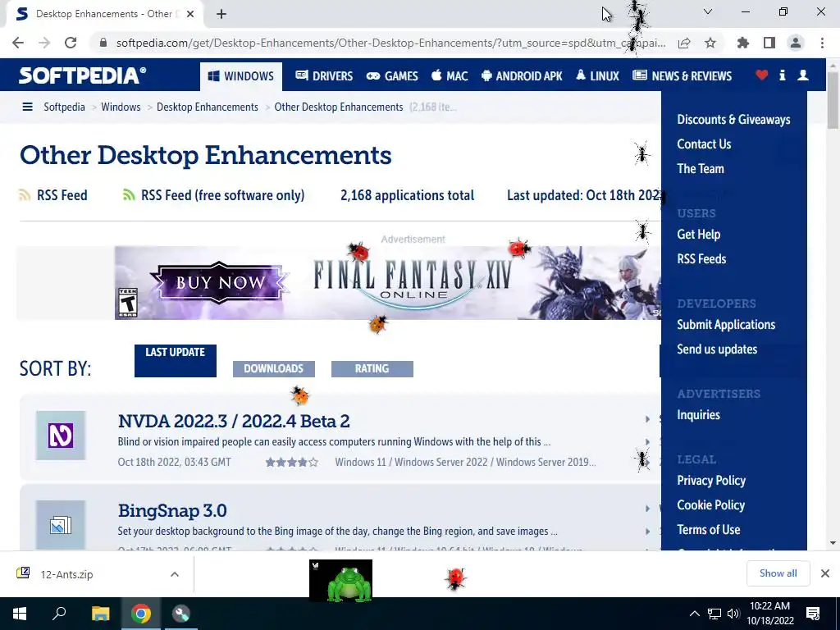
Task: Click the wrench app in taskbar
Action: [181, 614]
